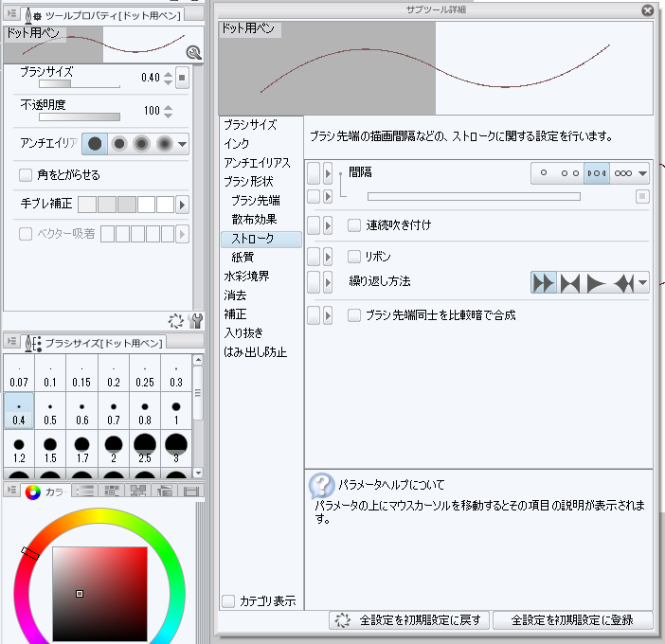Expand the 手ブレ補正 stabilization arrow

(x=183, y=205)
